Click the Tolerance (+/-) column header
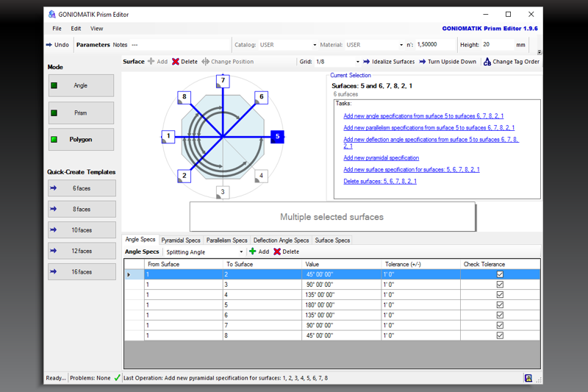Image resolution: width=588 pixels, height=392 pixels. coord(420,264)
